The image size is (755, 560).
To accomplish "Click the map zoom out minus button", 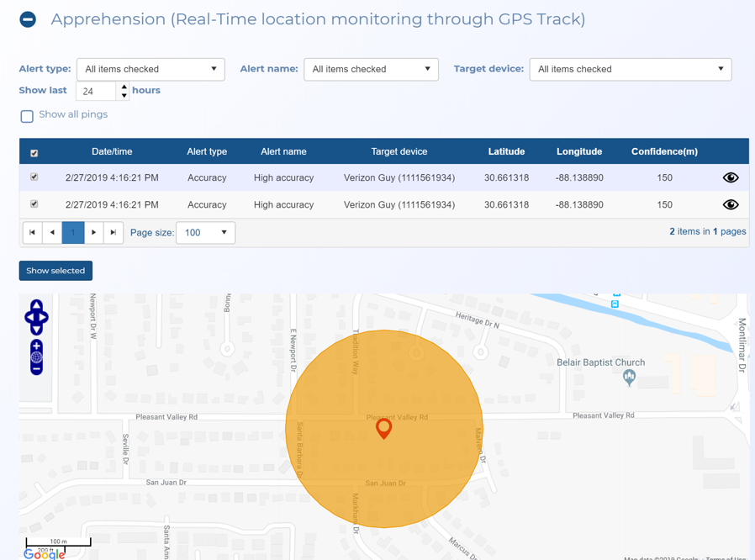I will tap(36, 368).
